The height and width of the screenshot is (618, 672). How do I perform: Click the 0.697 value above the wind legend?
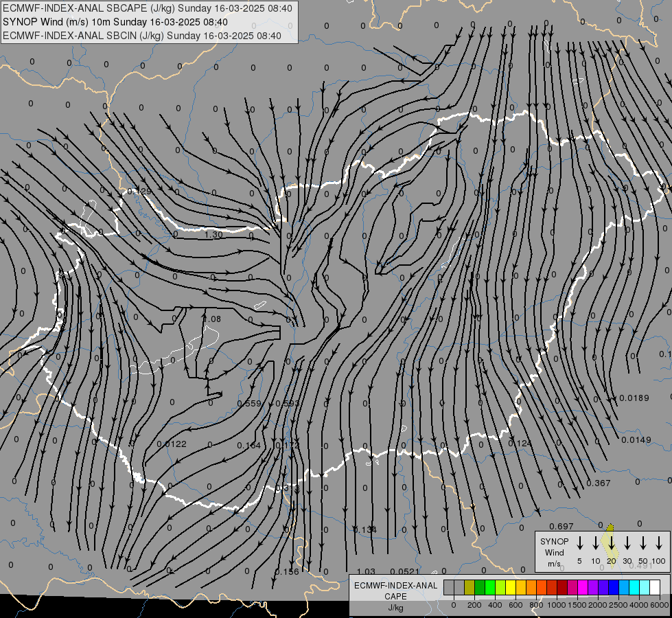point(561,526)
